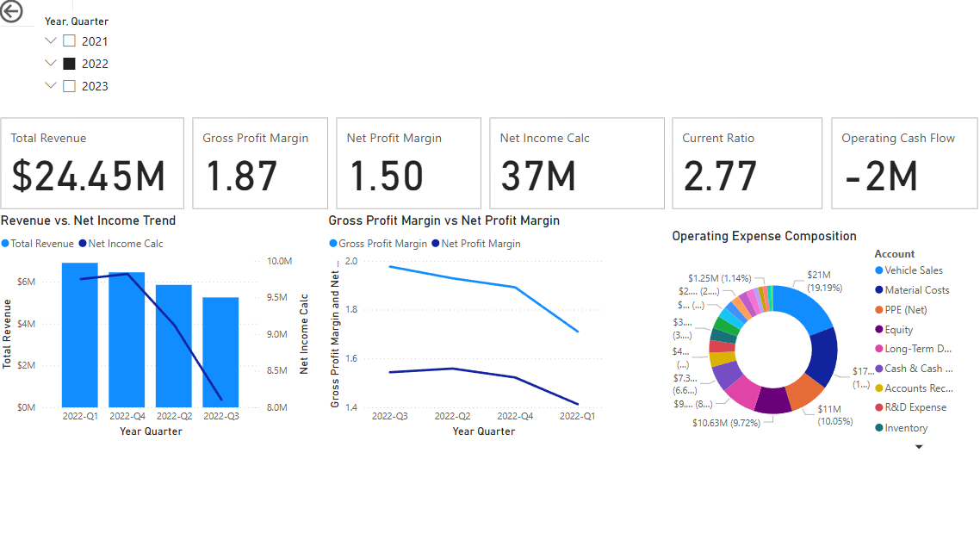Click the Total Revenue KPI card
The width and height of the screenshot is (980, 546).
(x=92, y=163)
